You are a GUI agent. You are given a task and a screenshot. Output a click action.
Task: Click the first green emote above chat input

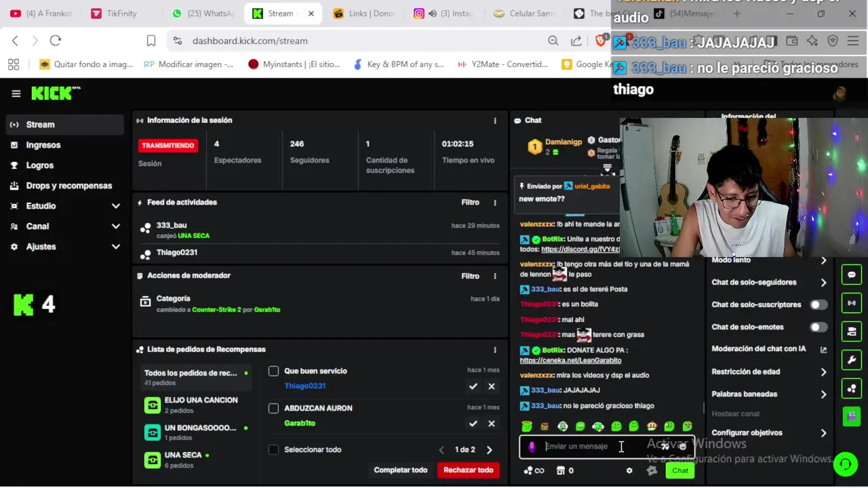tap(527, 426)
